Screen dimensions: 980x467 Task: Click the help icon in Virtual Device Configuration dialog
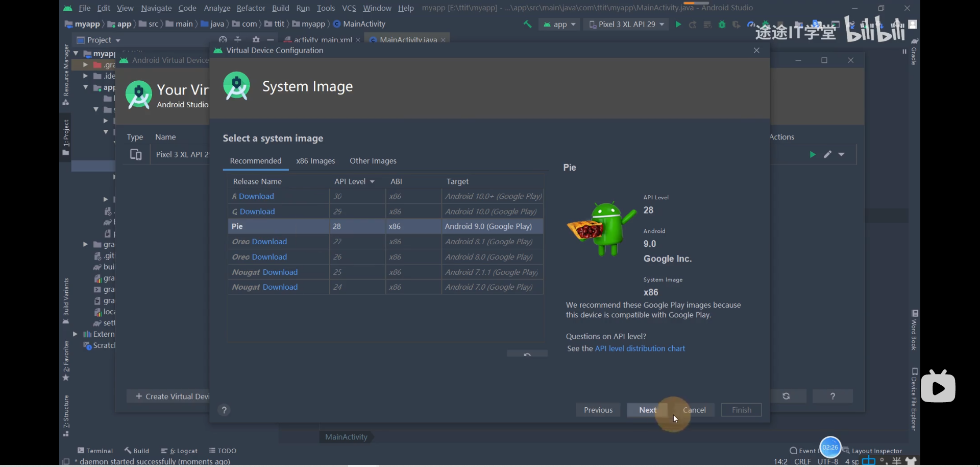click(224, 410)
